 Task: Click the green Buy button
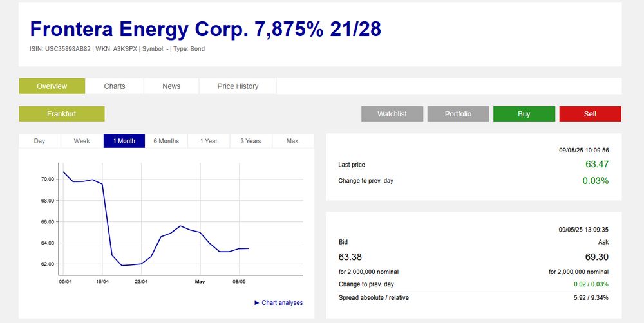tap(524, 114)
